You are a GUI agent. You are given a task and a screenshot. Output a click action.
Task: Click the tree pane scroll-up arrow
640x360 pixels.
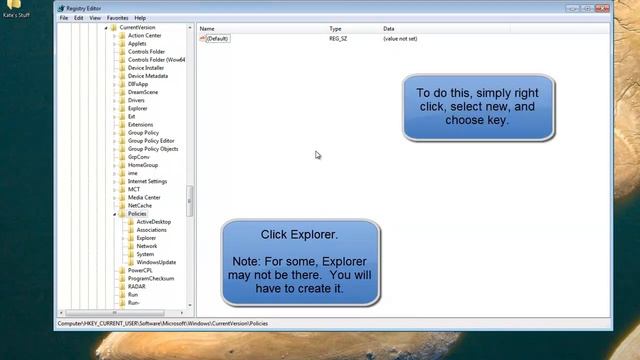[190, 28]
